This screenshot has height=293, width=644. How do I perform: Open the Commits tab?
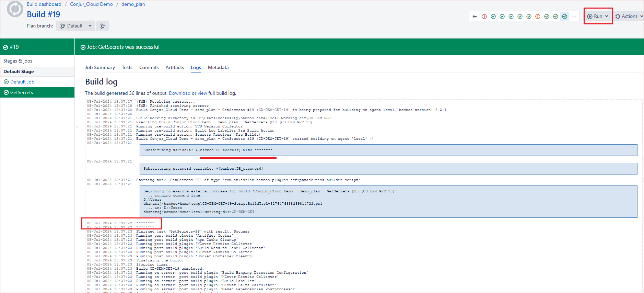click(x=149, y=67)
